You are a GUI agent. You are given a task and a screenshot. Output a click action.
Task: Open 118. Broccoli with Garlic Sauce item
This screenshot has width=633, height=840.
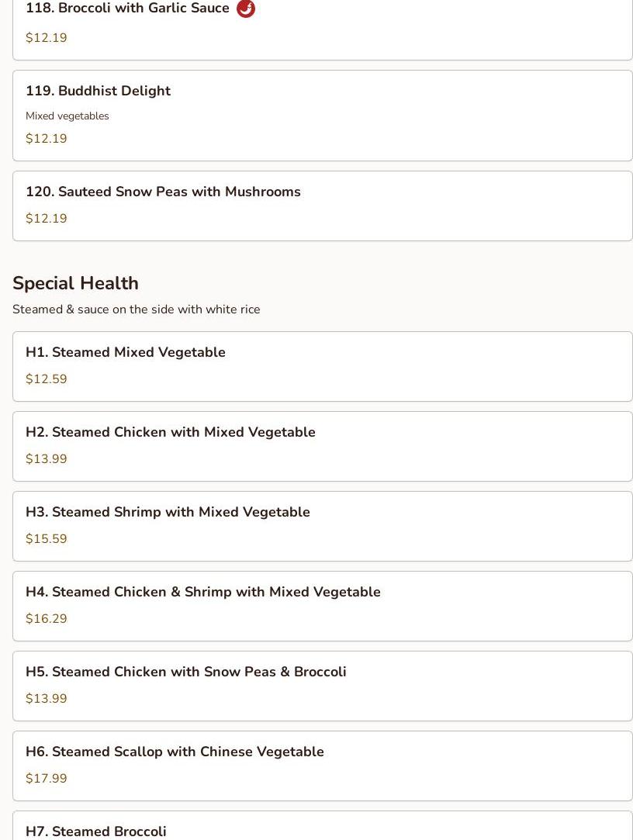(x=323, y=30)
